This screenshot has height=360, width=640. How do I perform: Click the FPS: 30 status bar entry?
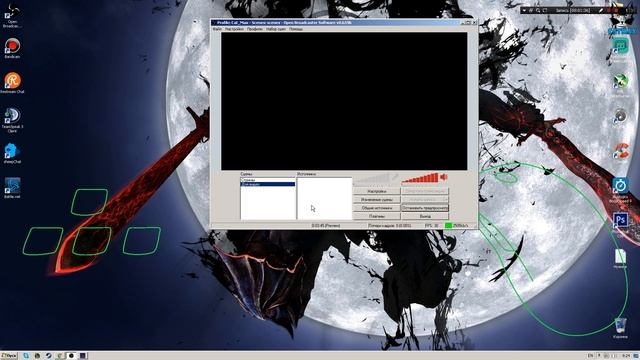click(432, 225)
